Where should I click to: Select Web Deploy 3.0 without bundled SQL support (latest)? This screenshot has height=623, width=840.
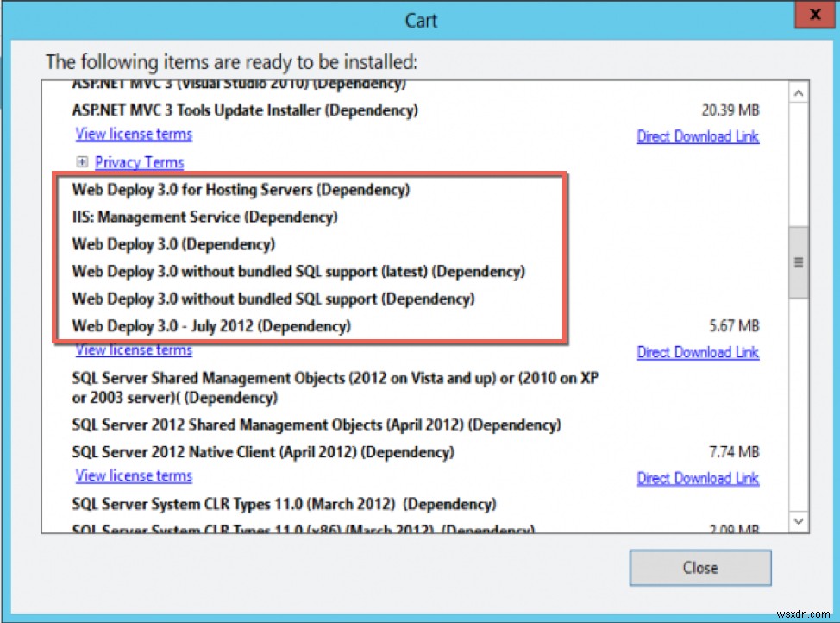tap(299, 272)
